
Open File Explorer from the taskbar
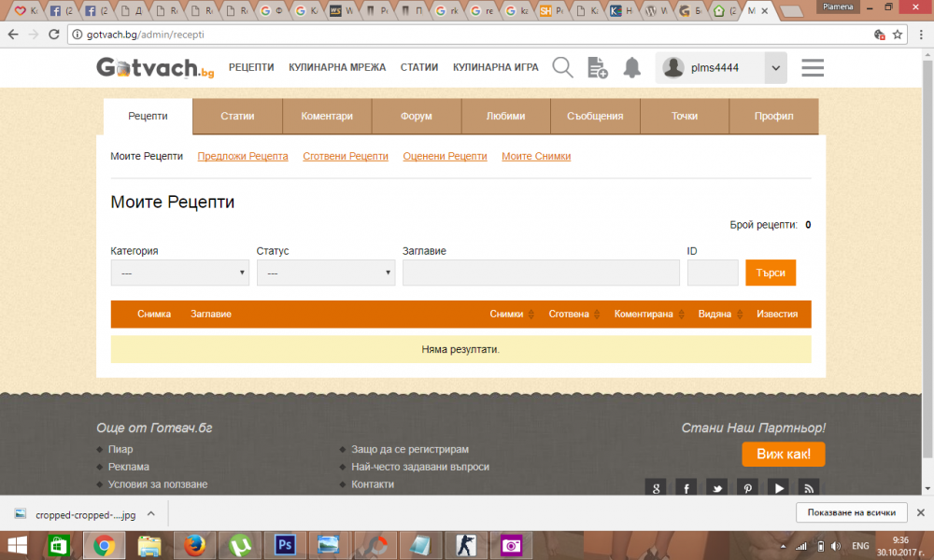tap(149, 545)
